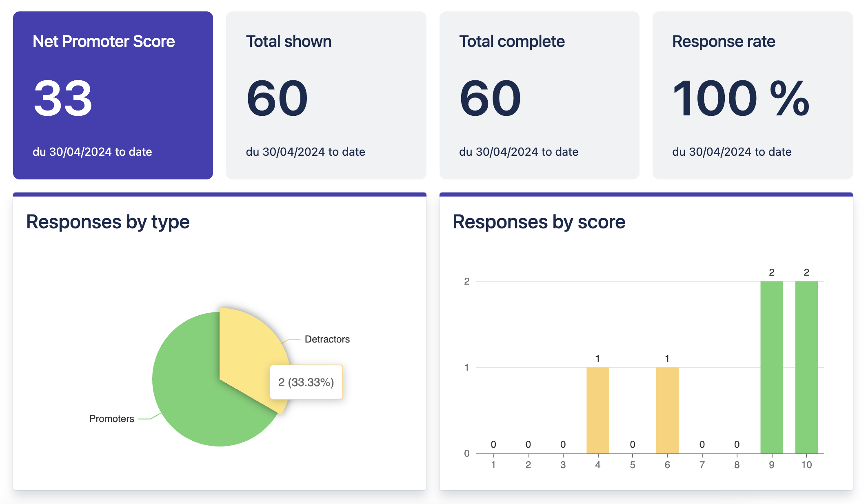
Task: Click the yellow bar for score 6
Action: click(667, 410)
